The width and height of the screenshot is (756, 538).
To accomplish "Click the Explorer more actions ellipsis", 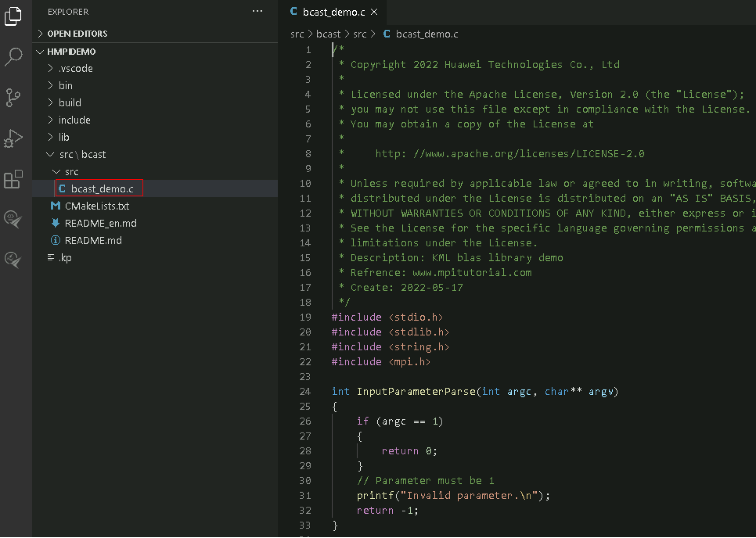I will pyautogui.click(x=257, y=12).
